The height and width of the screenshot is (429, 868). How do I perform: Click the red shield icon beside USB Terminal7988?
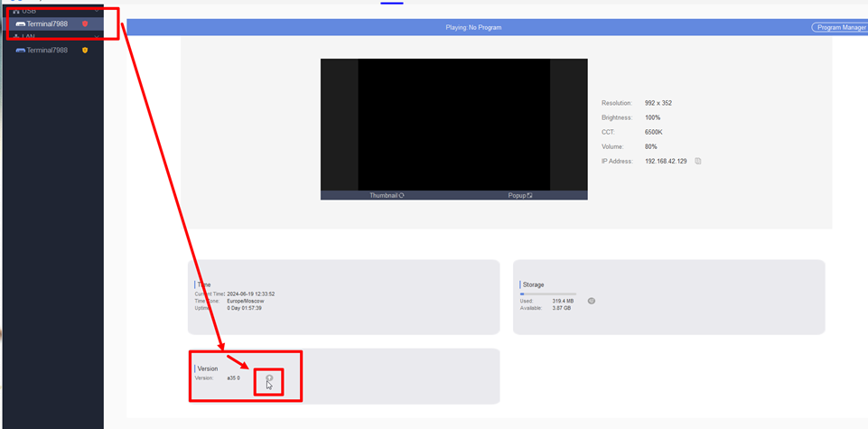tap(85, 24)
